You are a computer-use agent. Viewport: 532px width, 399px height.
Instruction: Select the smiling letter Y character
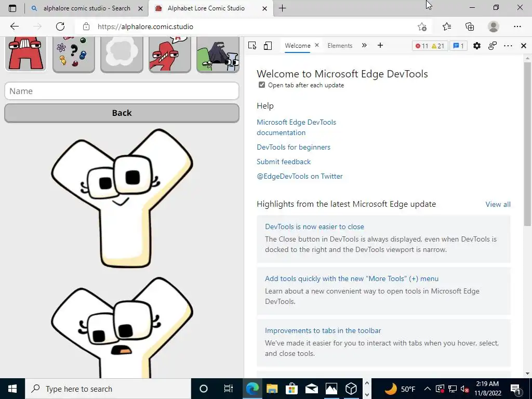(x=122, y=198)
